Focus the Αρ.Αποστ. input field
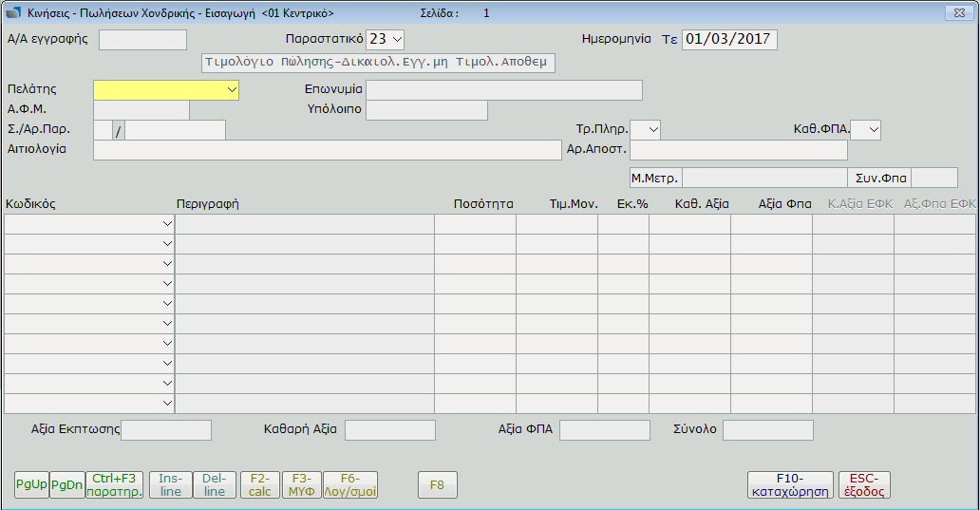This screenshot has width=980, height=510. (x=738, y=150)
